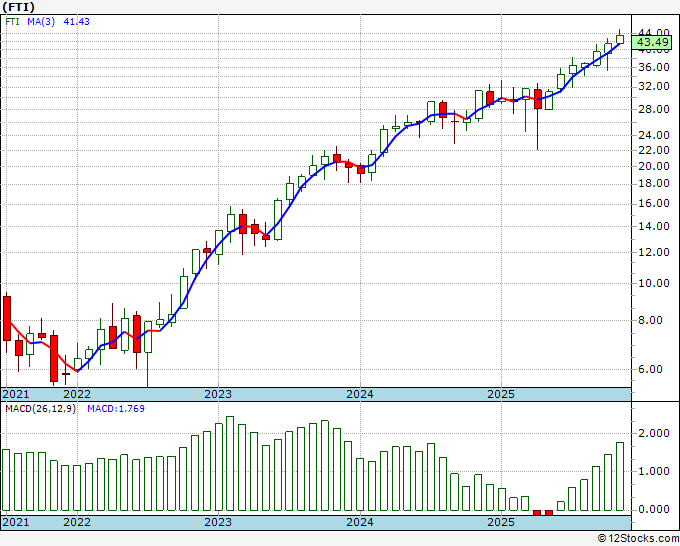Click the 20.00 price axis label
Screen dimensions: 680x546
654,166
